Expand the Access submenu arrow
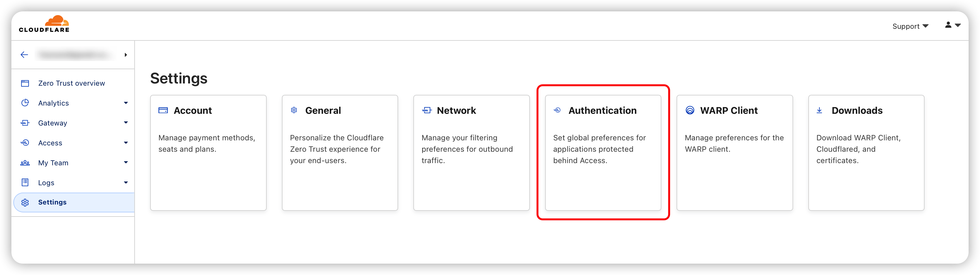 (x=126, y=143)
